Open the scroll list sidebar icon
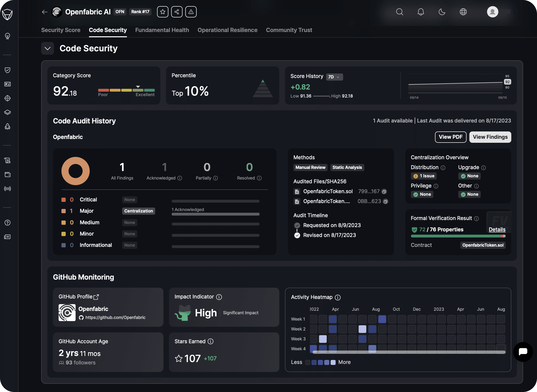 [8, 161]
